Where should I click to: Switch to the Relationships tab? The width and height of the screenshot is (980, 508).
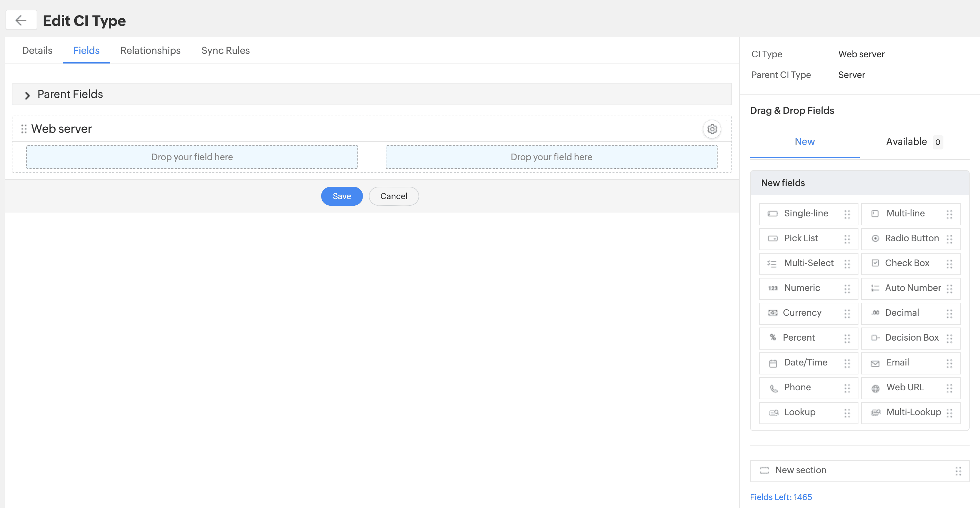pos(150,51)
